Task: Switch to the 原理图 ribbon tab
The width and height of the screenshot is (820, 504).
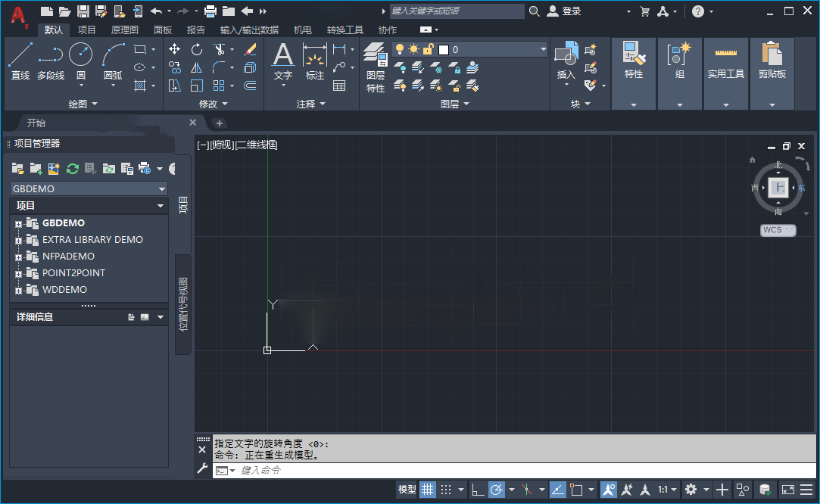Action: [124, 30]
